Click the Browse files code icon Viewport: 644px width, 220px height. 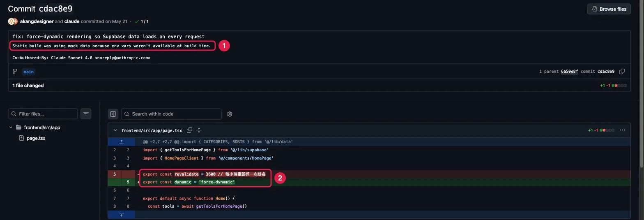(x=594, y=9)
